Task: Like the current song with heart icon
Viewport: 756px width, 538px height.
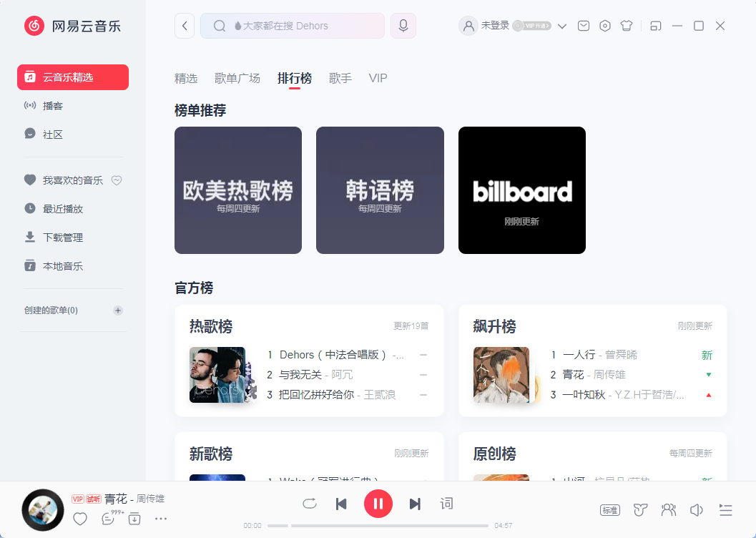Action: pos(80,519)
